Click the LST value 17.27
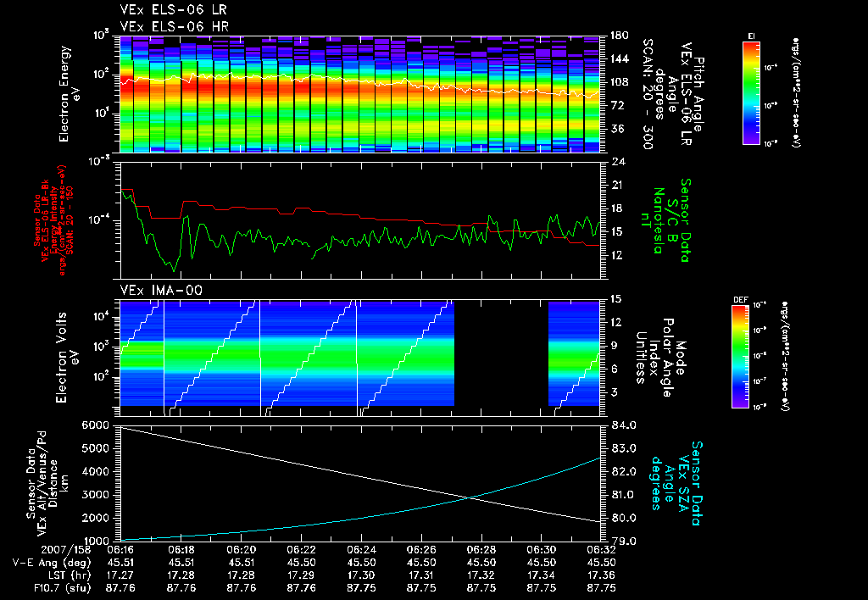Screen dimensions: 868x600 [120, 575]
